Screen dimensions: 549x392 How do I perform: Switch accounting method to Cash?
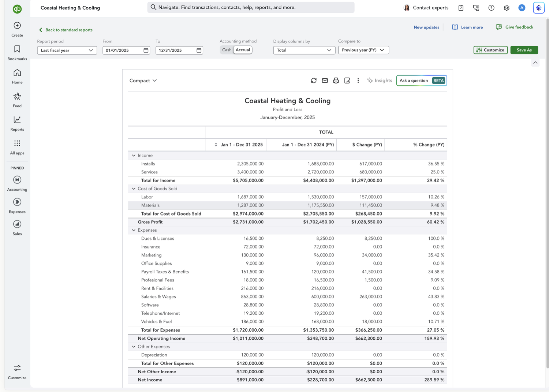(x=227, y=50)
